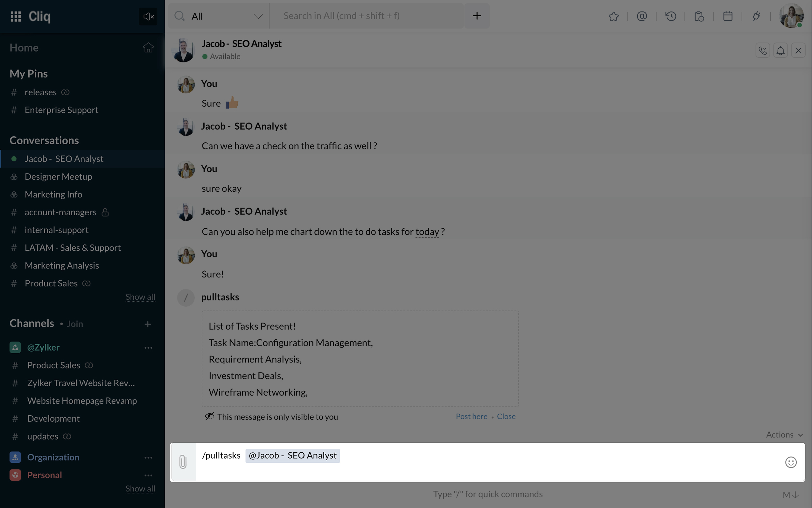Viewport: 812px width, 508px height.
Task: Open Website Homepage Revamp channel
Action: [x=82, y=400]
